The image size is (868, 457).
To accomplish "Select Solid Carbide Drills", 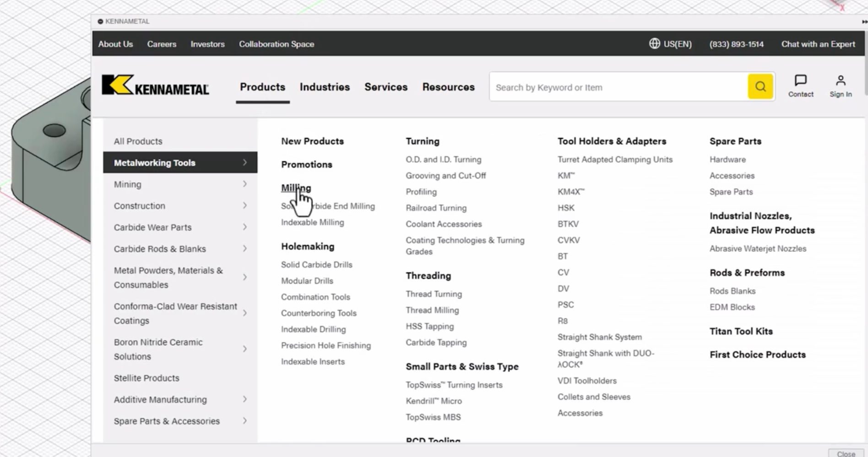I will 316,264.
